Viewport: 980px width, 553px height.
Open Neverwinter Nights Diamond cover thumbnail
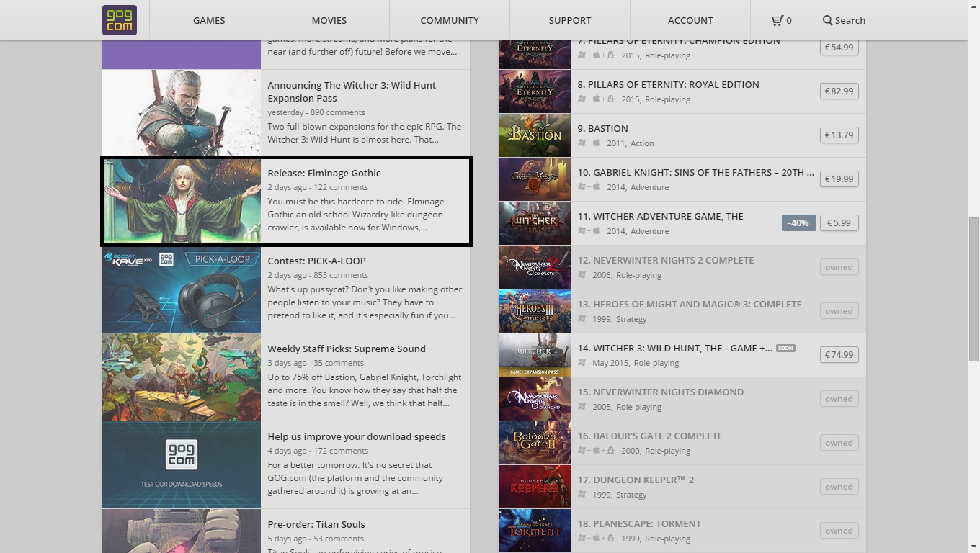tap(535, 398)
